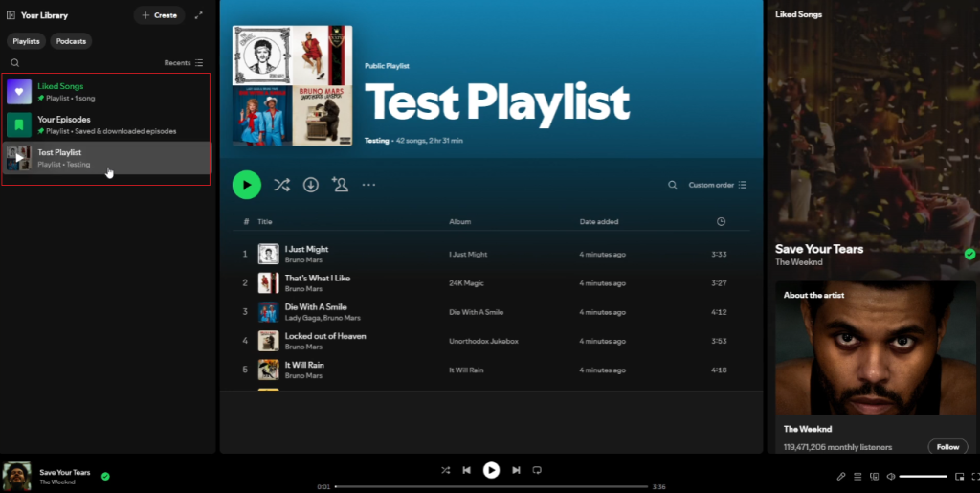Open connect to a device

875,477
